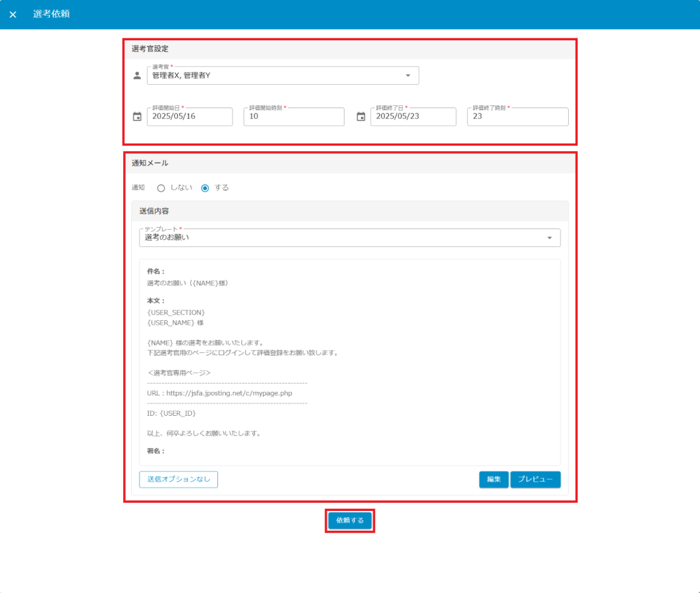Screen dimensions: 700x593
Task: Click the 評価終了時刻 input field
Action: pyautogui.click(x=517, y=117)
